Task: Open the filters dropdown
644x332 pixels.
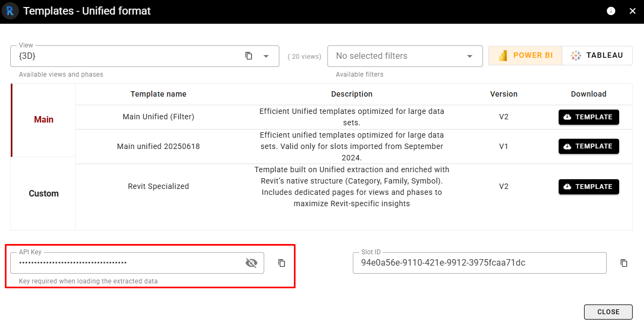Action: tap(469, 56)
